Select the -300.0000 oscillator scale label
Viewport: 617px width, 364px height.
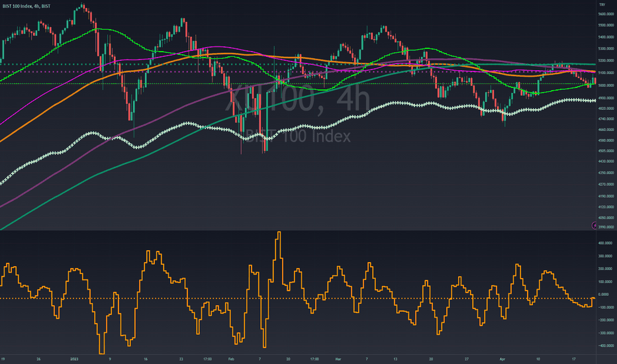[x=606, y=333]
